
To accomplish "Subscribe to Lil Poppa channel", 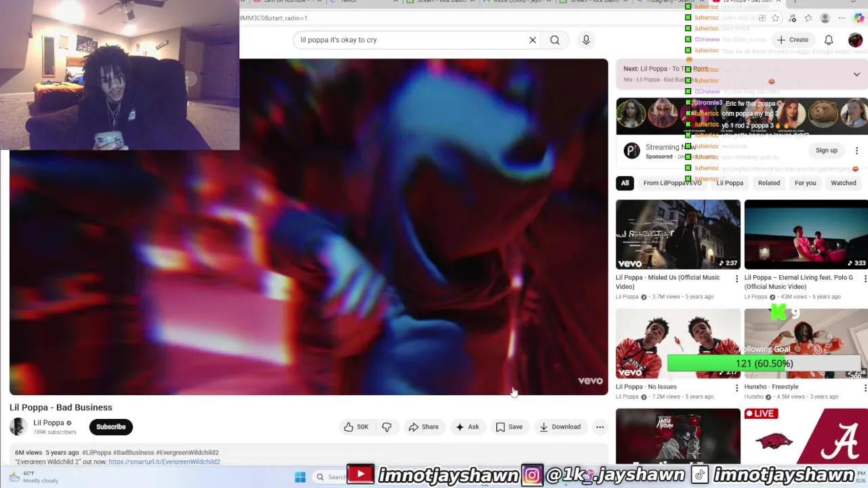I will tap(111, 427).
